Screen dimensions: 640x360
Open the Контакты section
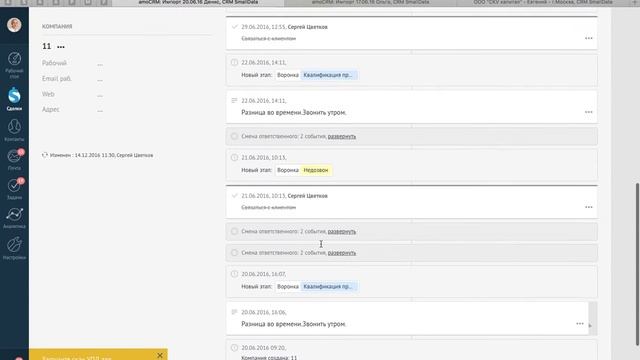click(14, 130)
